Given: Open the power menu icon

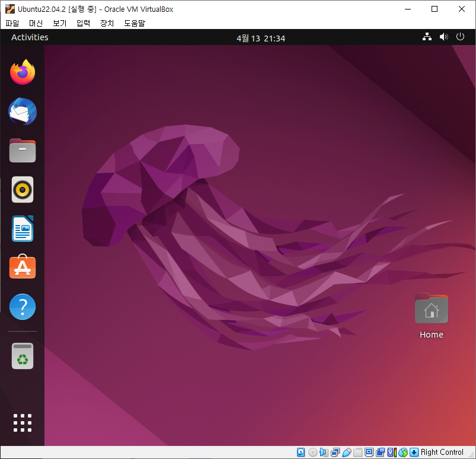Looking at the screenshot, I should [x=460, y=37].
